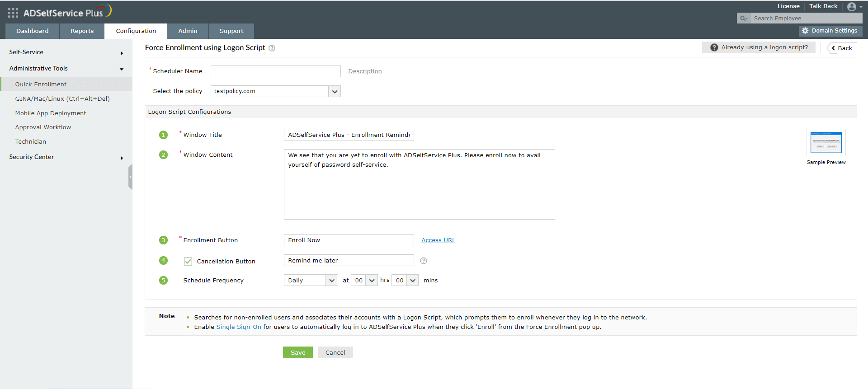Image resolution: width=868 pixels, height=389 pixels.
Task: Open the Select the policy dropdown
Action: [x=335, y=91]
